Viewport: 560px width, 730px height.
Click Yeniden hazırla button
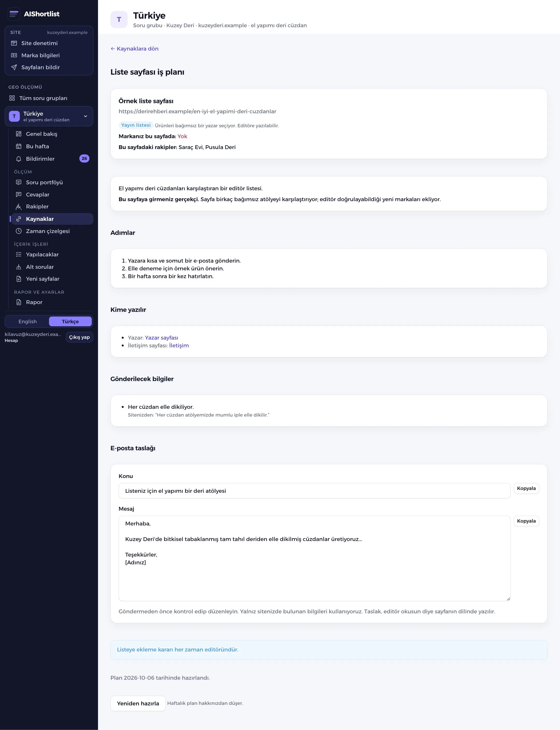[138, 703]
